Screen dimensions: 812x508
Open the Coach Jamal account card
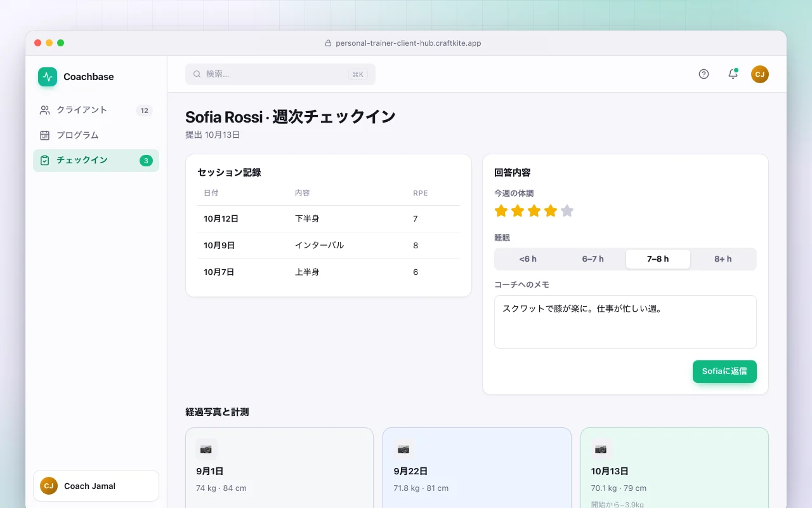click(x=96, y=486)
